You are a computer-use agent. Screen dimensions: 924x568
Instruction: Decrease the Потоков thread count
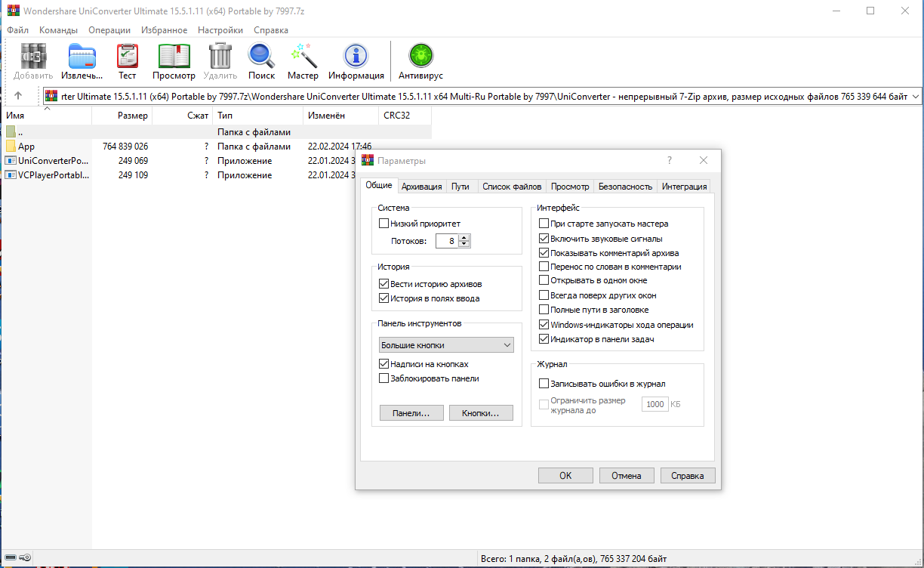464,245
